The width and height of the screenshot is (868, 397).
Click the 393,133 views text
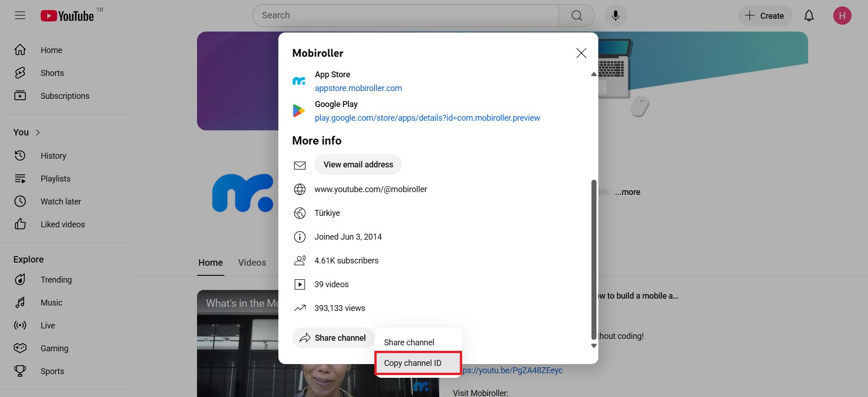point(340,308)
